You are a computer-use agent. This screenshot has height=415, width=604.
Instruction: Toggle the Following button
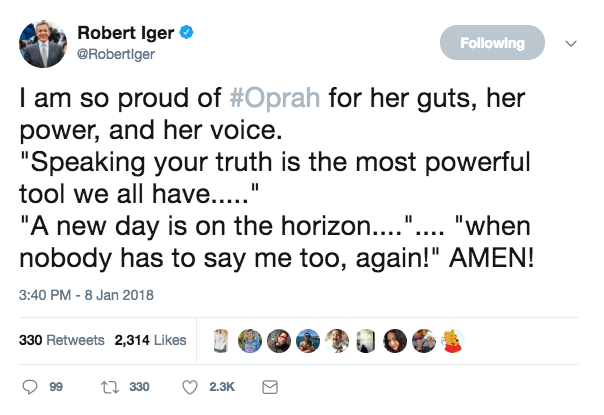coord(492,43)
